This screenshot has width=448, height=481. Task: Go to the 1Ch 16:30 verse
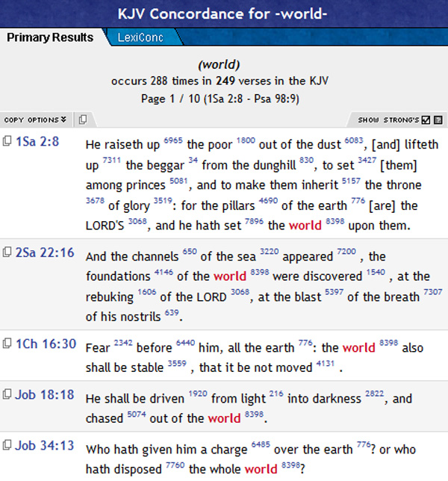tap(45, 344)
